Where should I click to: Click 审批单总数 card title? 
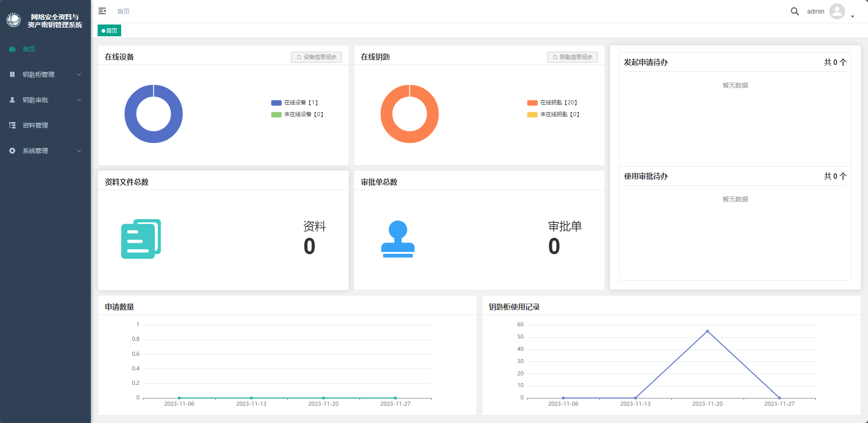point(379,182)
